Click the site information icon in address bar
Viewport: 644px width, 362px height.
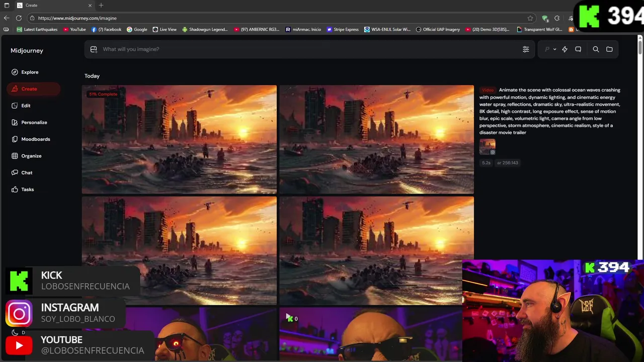[x=32, y=18]
